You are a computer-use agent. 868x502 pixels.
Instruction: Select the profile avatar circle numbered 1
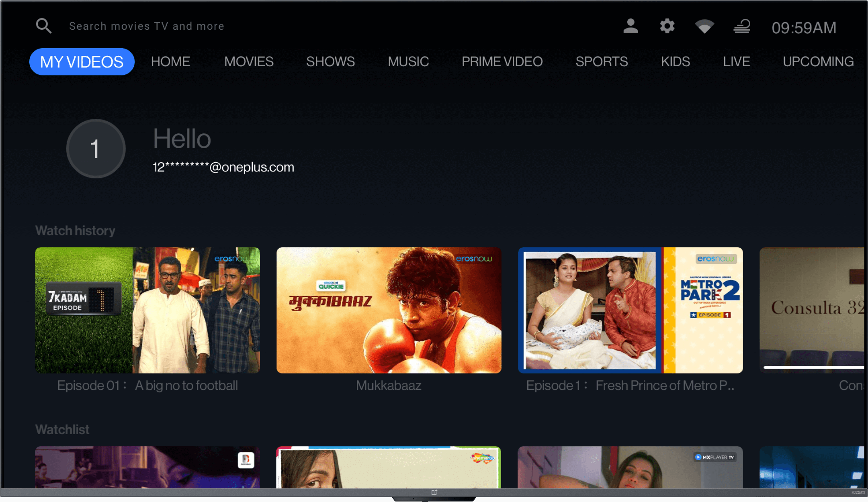(96, 149)
